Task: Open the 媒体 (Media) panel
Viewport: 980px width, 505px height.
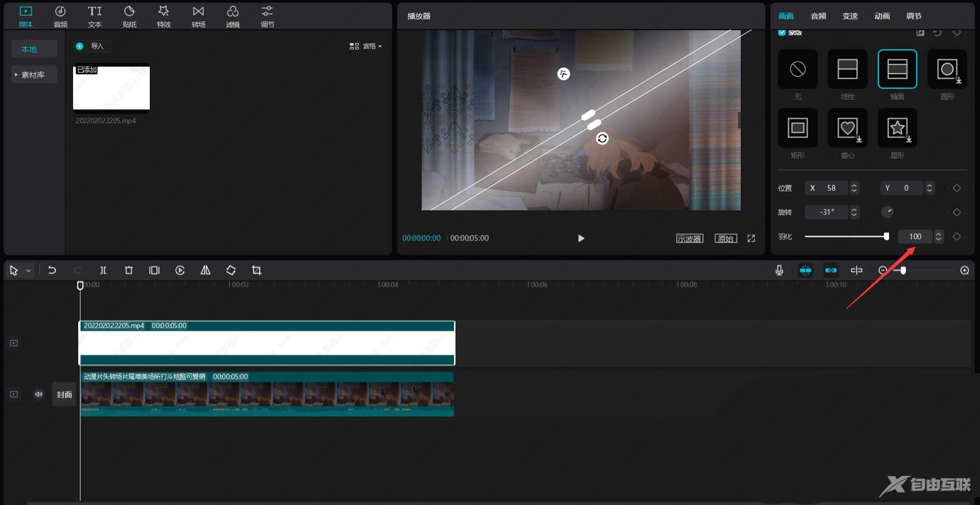Action: coord(26,16)
